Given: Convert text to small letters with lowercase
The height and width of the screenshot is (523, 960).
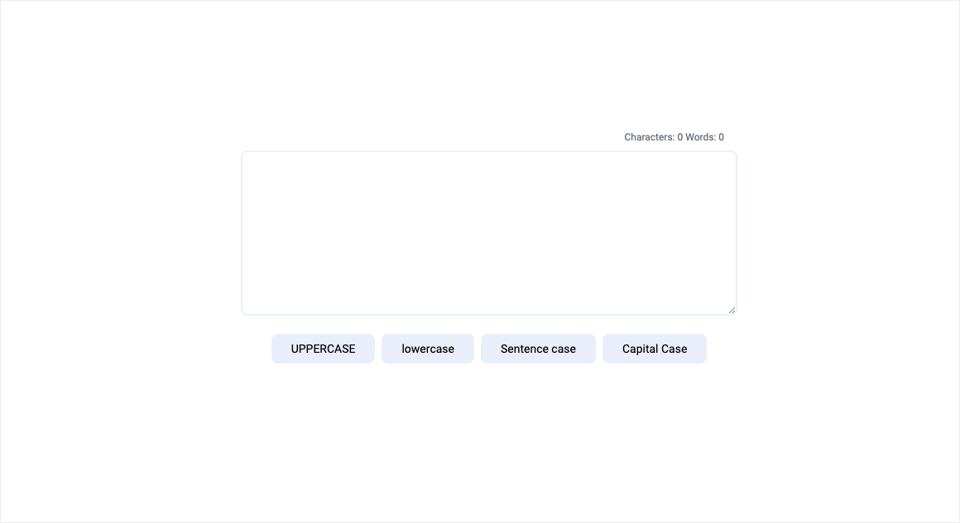Looking at the screenshot, I should 427,348.
